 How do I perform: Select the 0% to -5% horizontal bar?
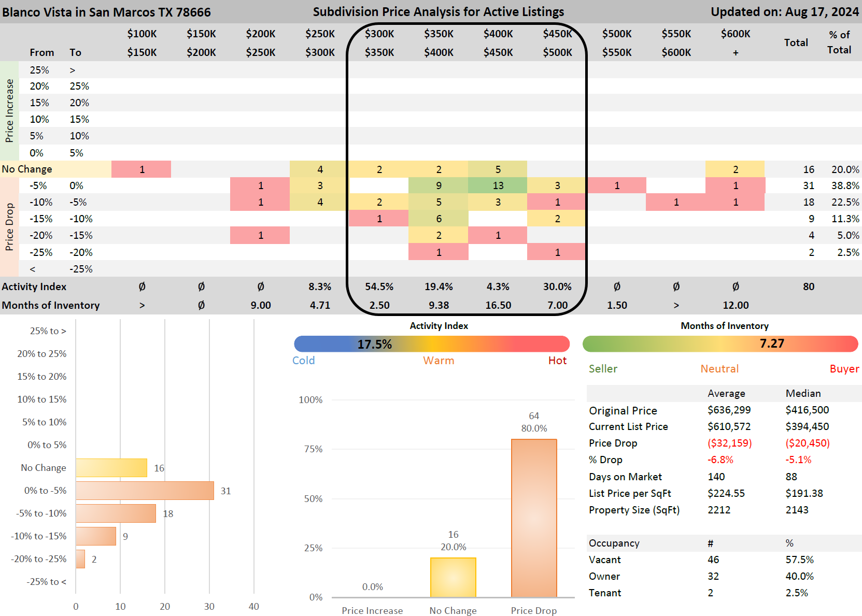pos(145,491)
